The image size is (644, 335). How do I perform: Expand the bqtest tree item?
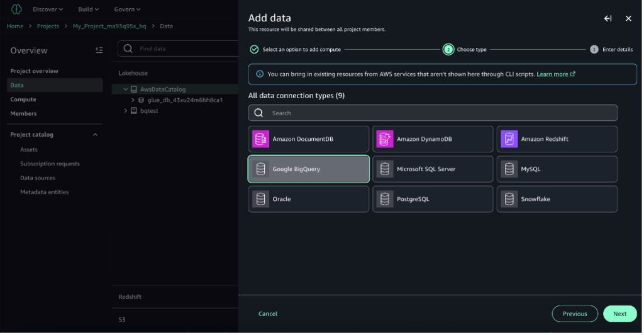tap(126, 111)
